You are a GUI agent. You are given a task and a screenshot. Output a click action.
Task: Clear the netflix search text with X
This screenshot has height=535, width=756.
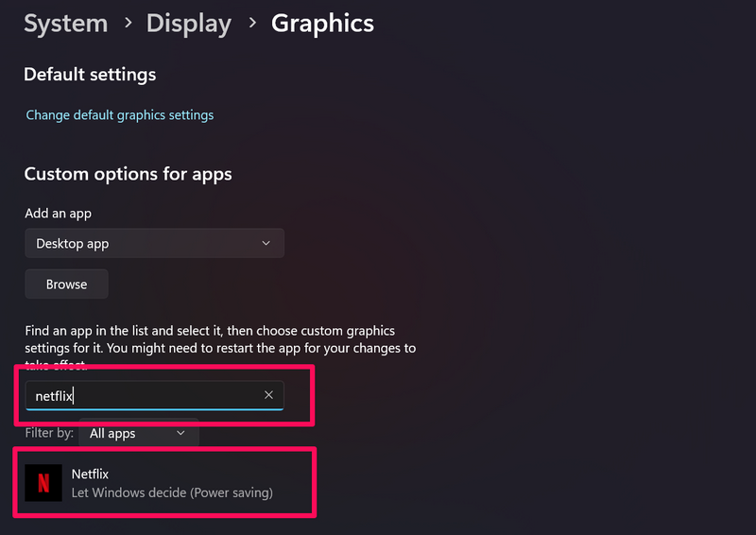point(268,395)
